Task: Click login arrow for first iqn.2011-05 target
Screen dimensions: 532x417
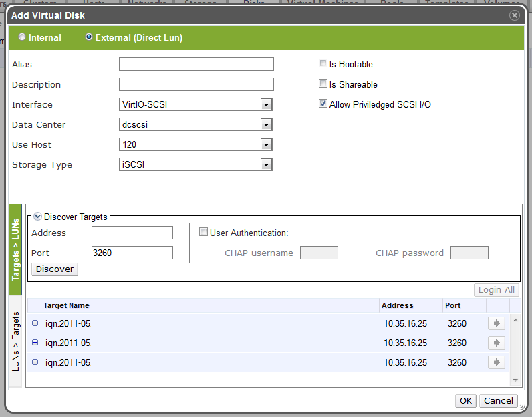Action: pyautogui.click(x=496, y=323)
